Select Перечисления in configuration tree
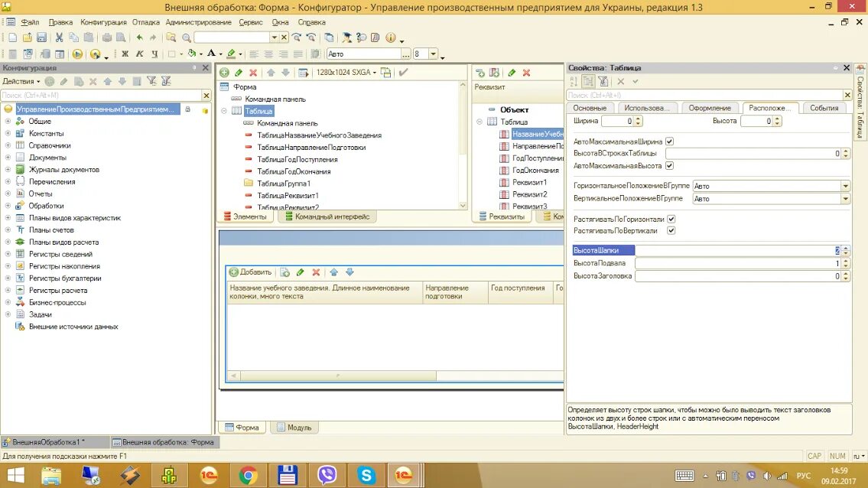 pyautogui.click(x=52, y=182)
